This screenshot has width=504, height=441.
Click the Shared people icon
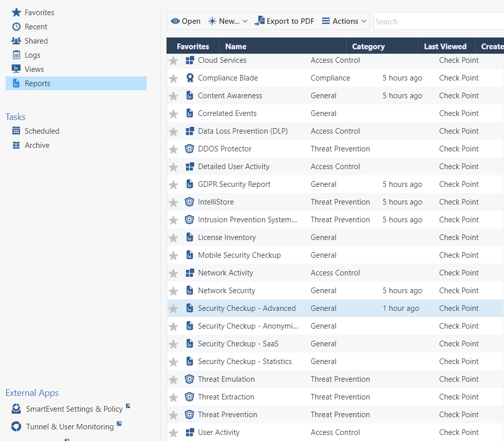tap(16, 41)
